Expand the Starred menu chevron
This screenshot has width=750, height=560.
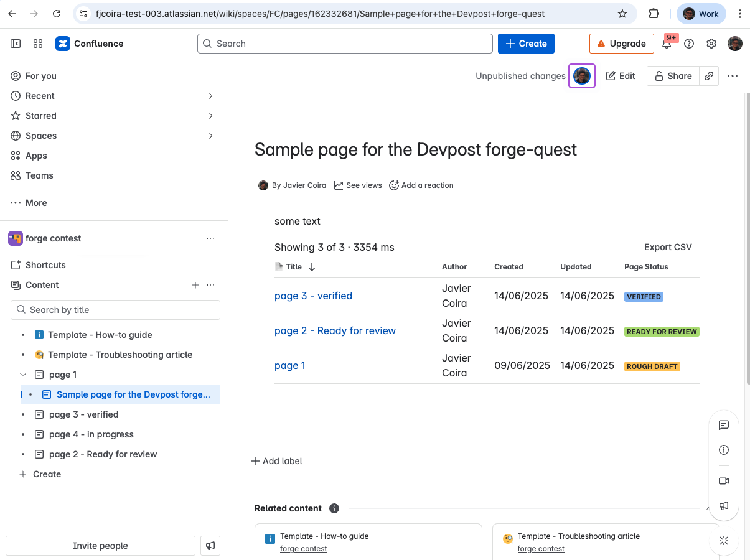tap(210, 116)
